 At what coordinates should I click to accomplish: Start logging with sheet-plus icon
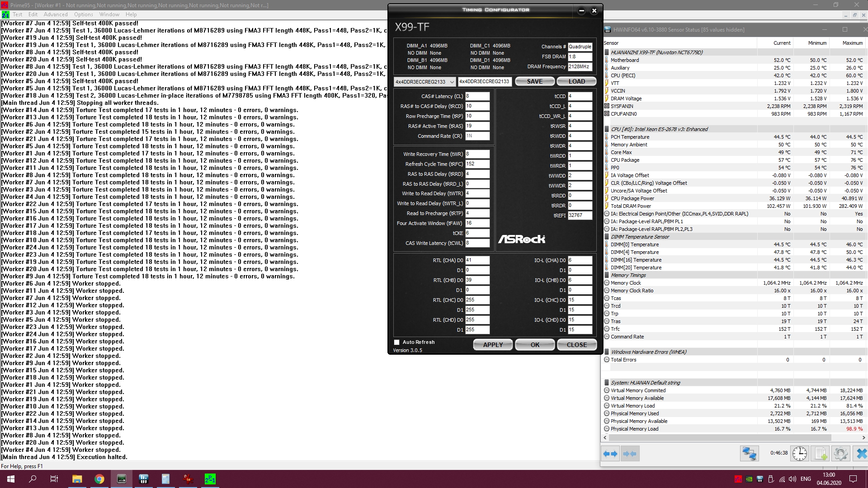tap(821, 454)
